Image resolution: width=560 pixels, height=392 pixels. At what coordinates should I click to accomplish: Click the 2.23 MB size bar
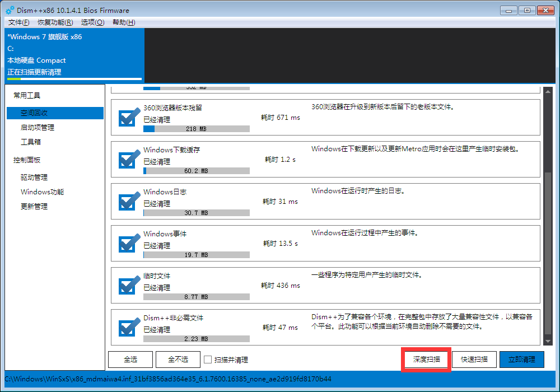tap(197, 339)
